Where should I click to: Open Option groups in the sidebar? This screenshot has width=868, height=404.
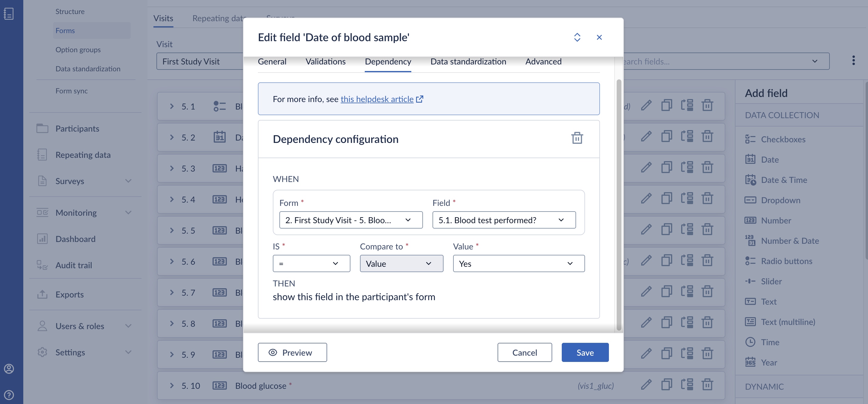[78, 50]
